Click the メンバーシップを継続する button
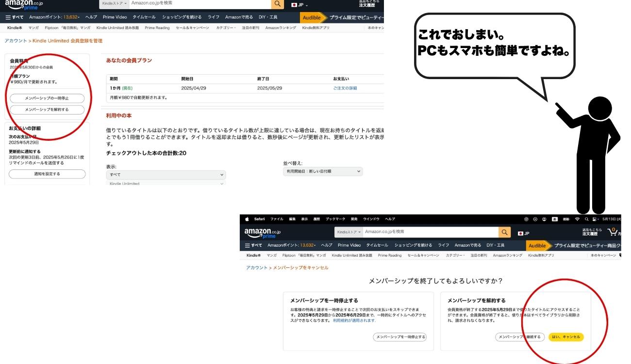Screen dimensions: 631x364 [x=519, y=337]
